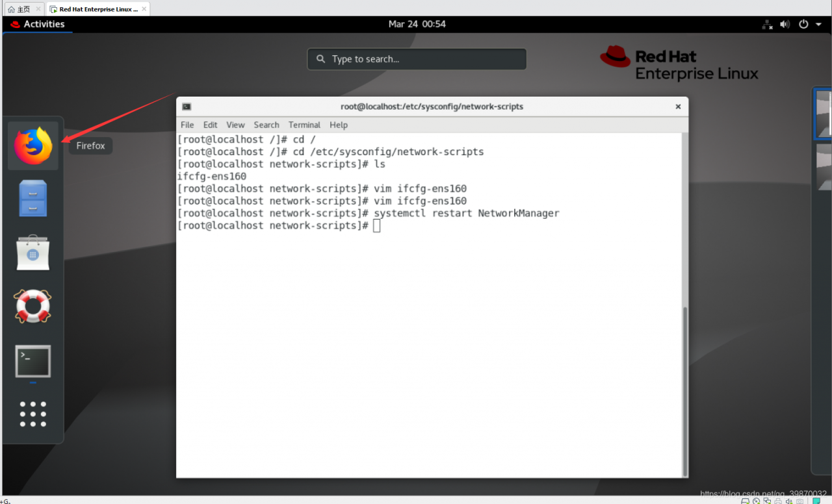Close the terminal window

point(678,107)
